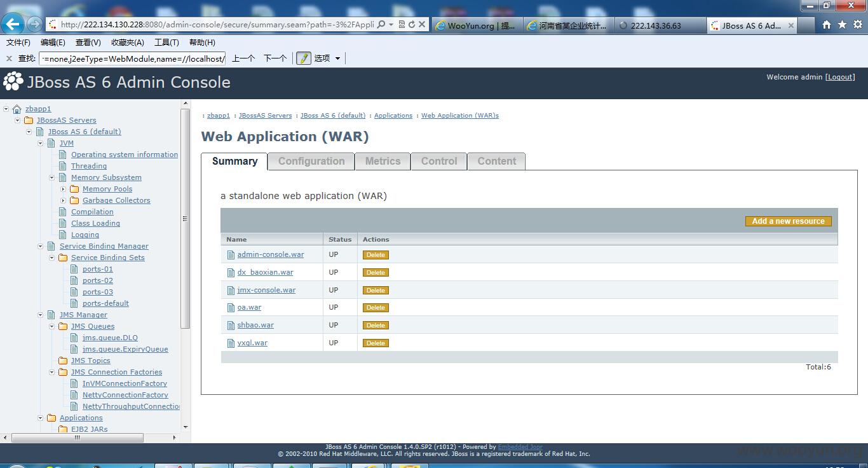Open the 收藏夹(A) menu
Screen dimensions: 868x468
coord(127,43)
